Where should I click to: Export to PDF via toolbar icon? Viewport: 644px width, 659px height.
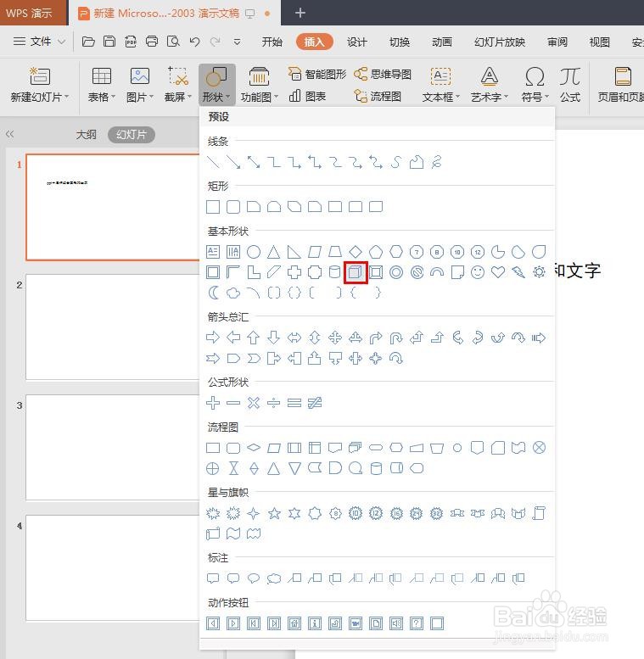131,42
